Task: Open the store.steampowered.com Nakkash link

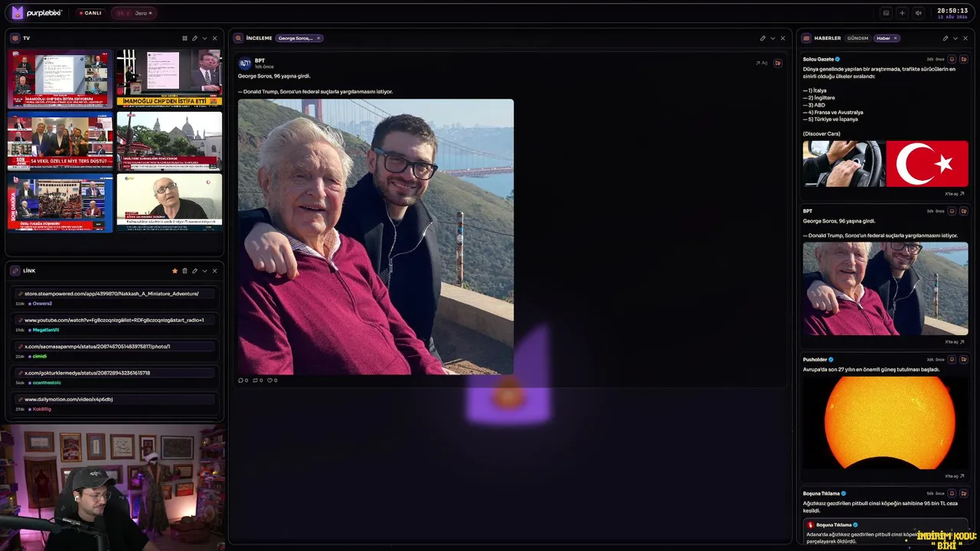Action: pyautogui.click(x=115, y=294)
